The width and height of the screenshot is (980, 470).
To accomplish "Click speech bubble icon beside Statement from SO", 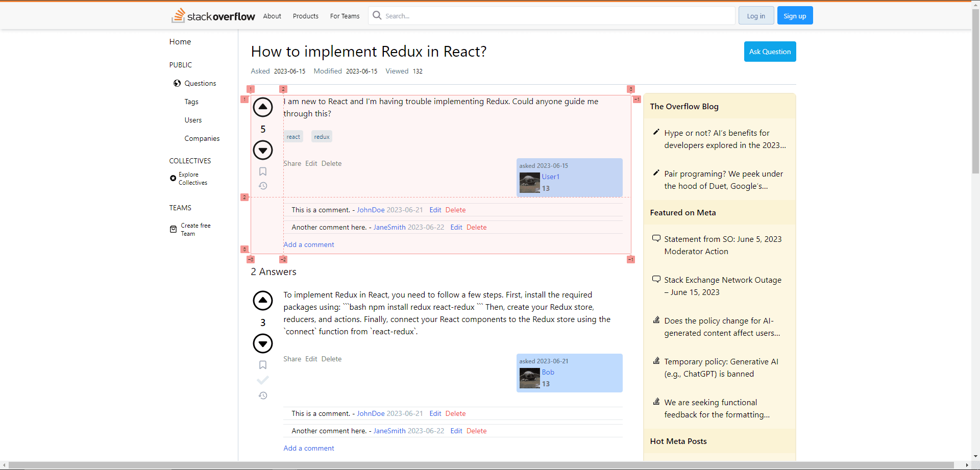I will tap(656, 238).
